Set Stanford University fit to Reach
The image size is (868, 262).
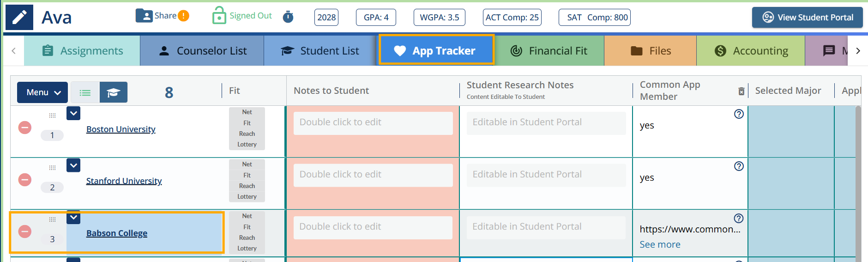[247, 186]
